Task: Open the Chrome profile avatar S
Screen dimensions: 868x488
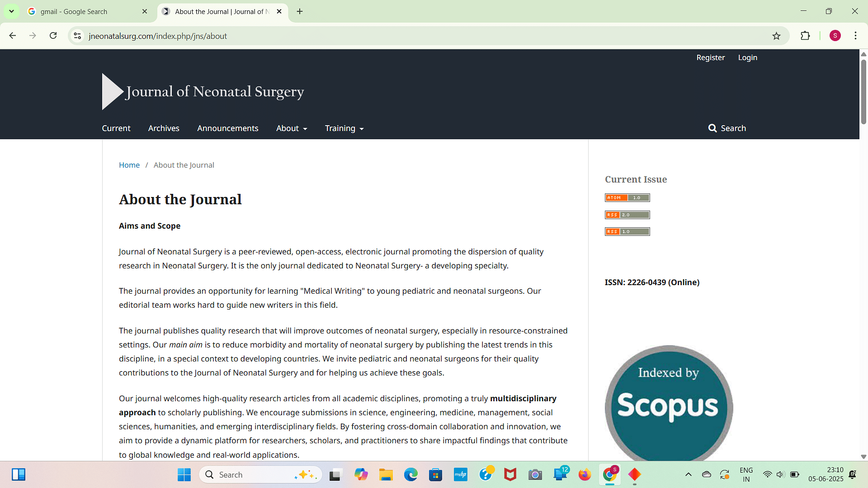Action: point(835,36)
